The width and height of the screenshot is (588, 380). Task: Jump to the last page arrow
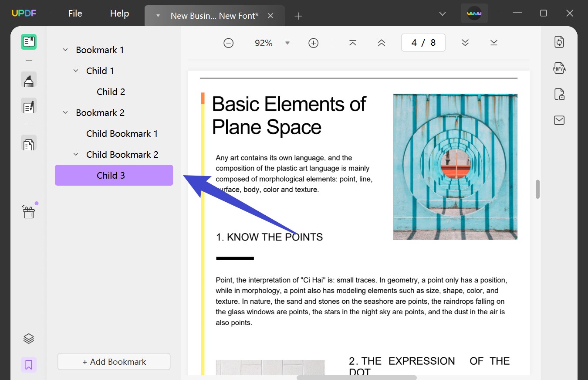pyautogui.click(x=493, y=43)
